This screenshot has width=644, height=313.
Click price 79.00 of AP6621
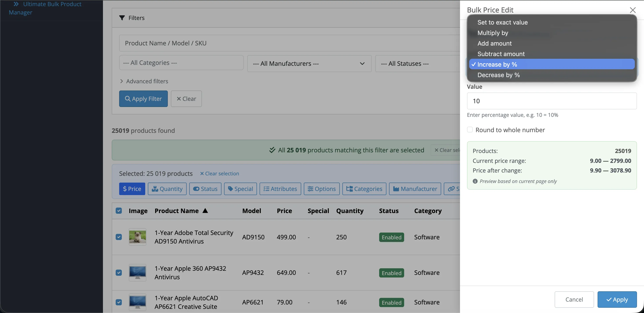(285, 302)
